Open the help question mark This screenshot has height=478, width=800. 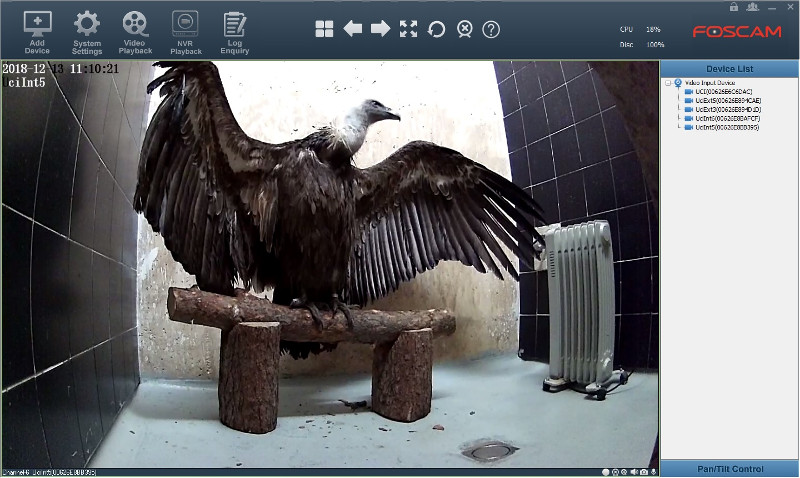tap(491, 30)
